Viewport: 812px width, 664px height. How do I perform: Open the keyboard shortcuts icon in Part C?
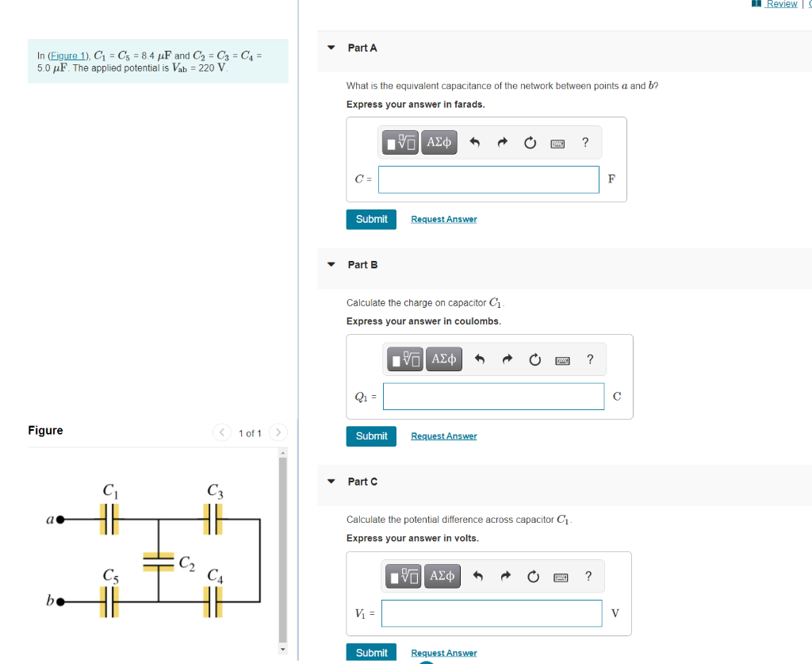click(560, 576)
